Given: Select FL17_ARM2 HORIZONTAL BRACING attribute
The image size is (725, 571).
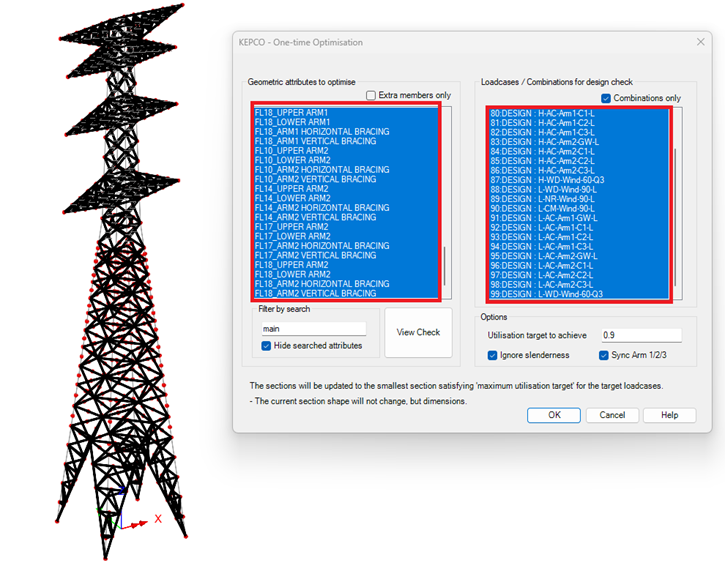Looking at the screenshot, I should pos(322,246).
